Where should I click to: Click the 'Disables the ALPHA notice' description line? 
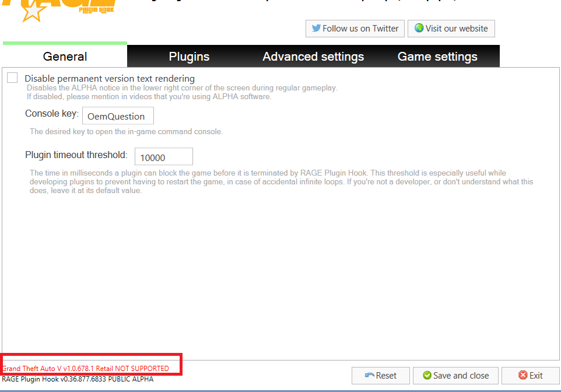click(182, 87)
